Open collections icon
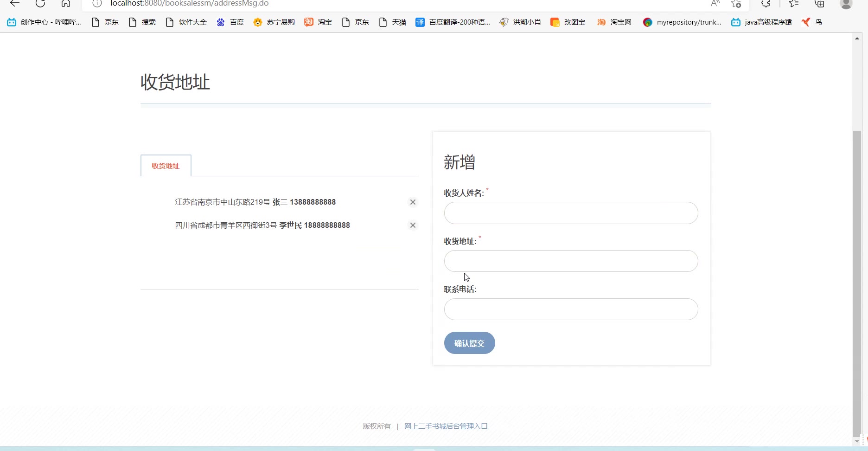Image resolution: width=868 pixels, height=451 pixels. [820, 3]
